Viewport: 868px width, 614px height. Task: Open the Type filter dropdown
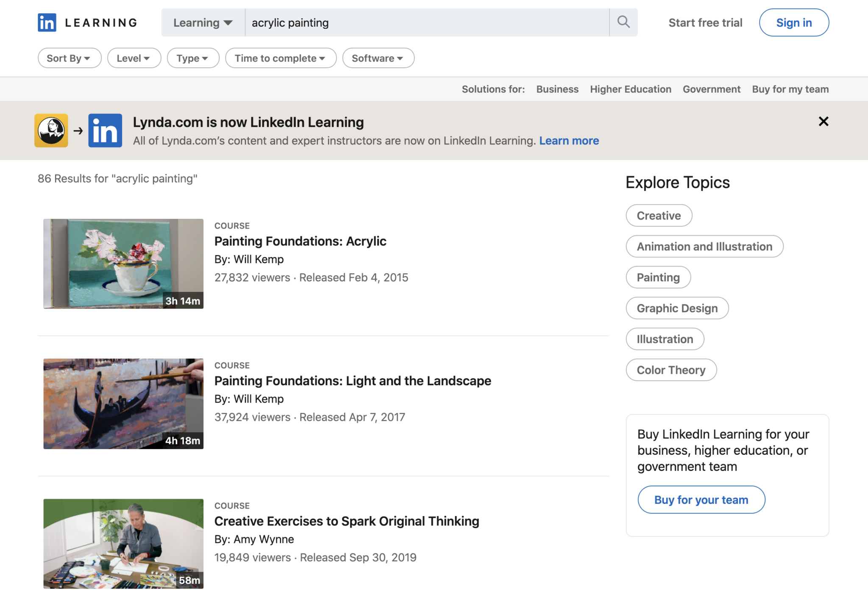click(193, 58)
